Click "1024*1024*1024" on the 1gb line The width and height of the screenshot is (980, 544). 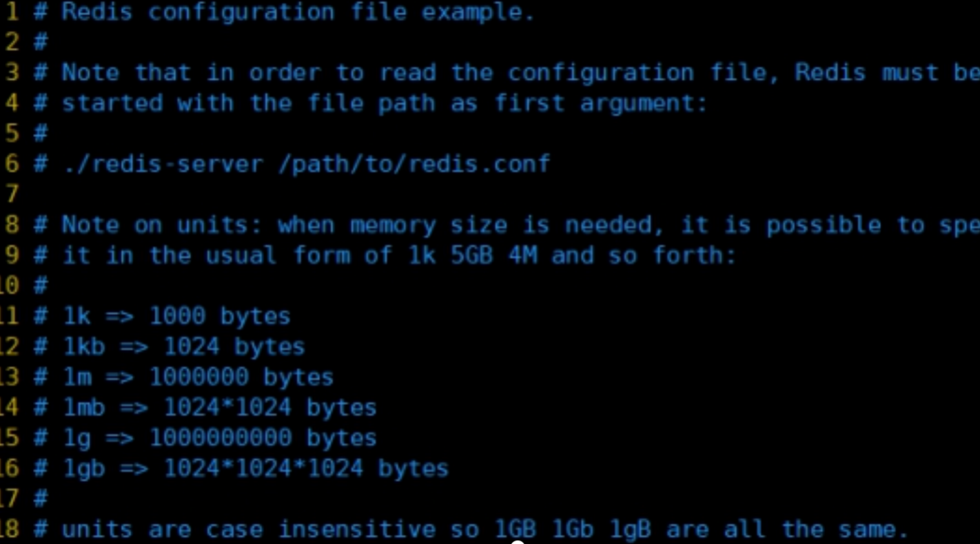[x=263, y=468]
